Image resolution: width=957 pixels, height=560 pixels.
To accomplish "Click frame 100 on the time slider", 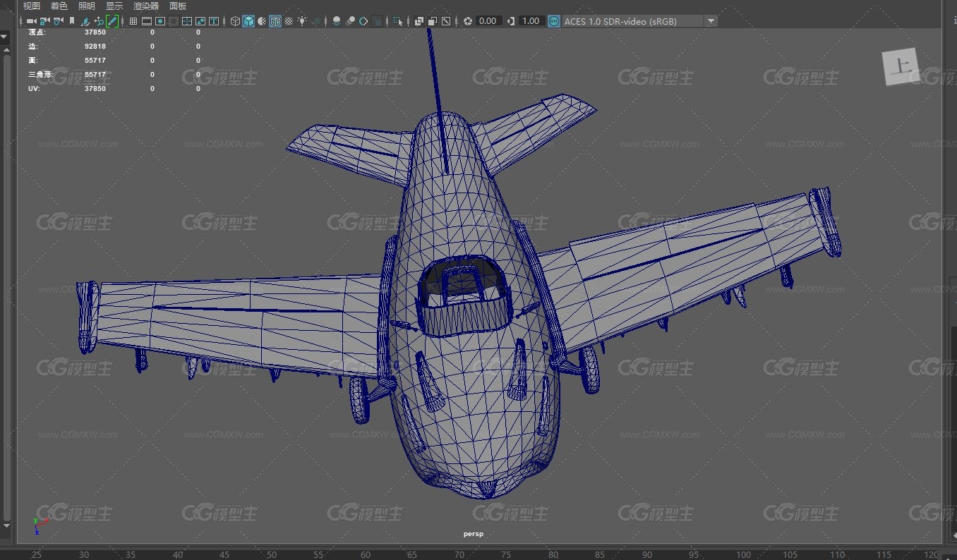I will [743, 555].
